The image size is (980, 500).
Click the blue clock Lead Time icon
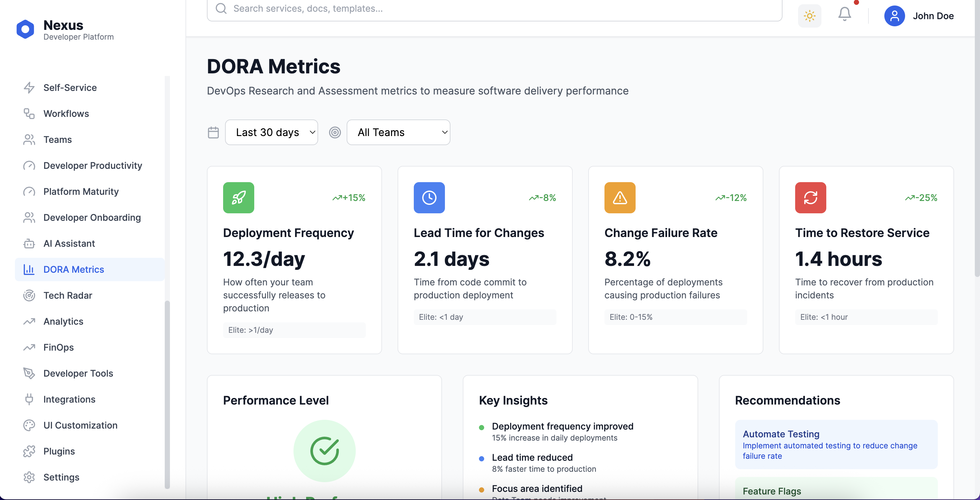tap(429, 198)
